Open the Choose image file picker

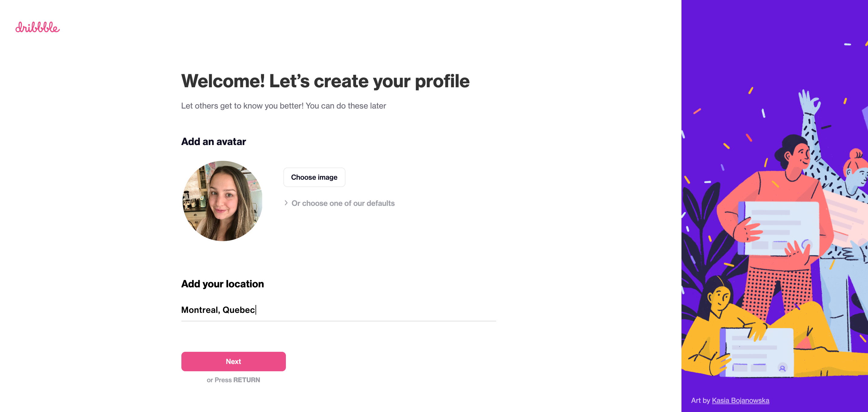click(314, 177)
